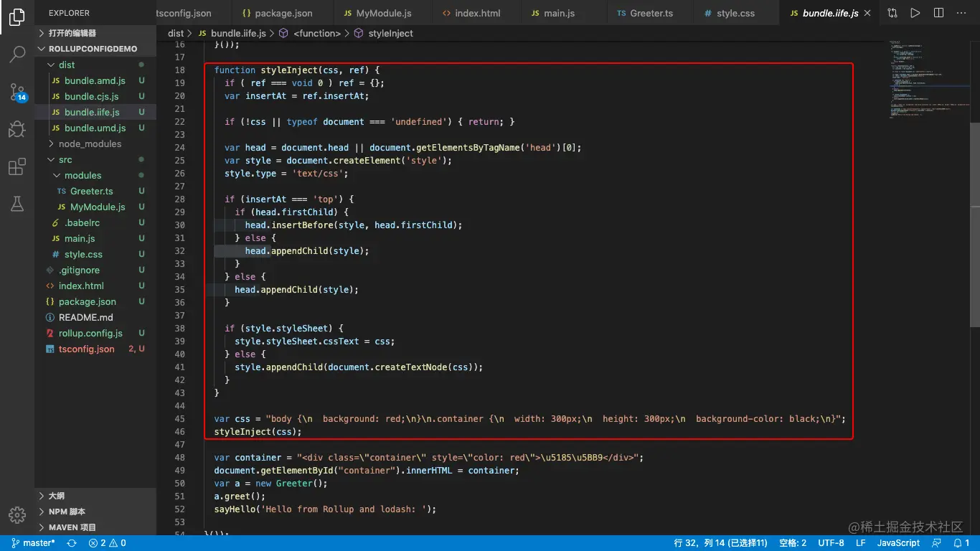This screenshot has width=980, height=551.
Task: Change file encoding UTF-8 in status bar
Action: tap(831, 543)
